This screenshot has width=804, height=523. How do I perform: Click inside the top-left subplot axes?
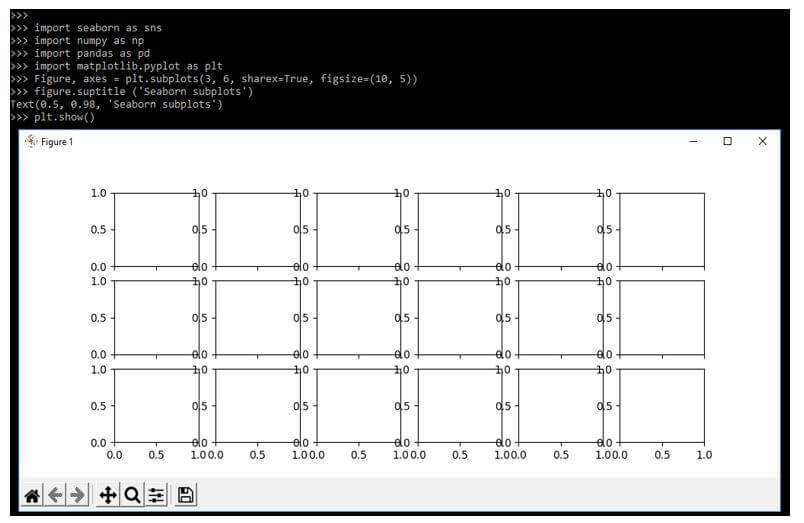coord(156,230)
